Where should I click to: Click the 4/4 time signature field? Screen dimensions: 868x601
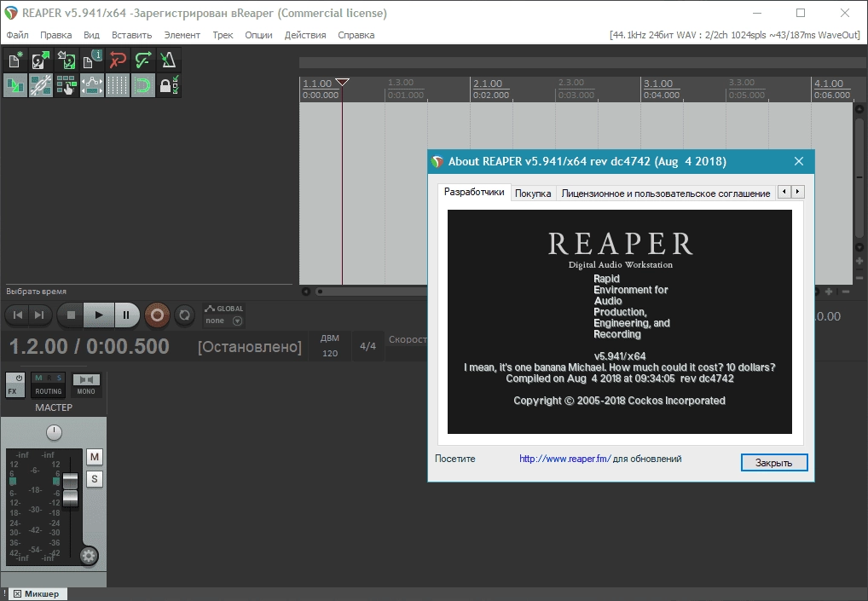point(367,346)
